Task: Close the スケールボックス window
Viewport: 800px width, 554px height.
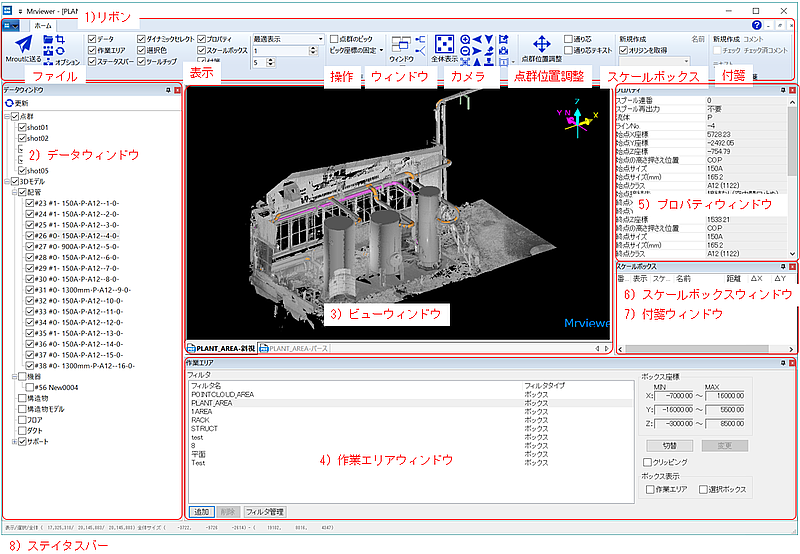Action: tap(792, 266)
